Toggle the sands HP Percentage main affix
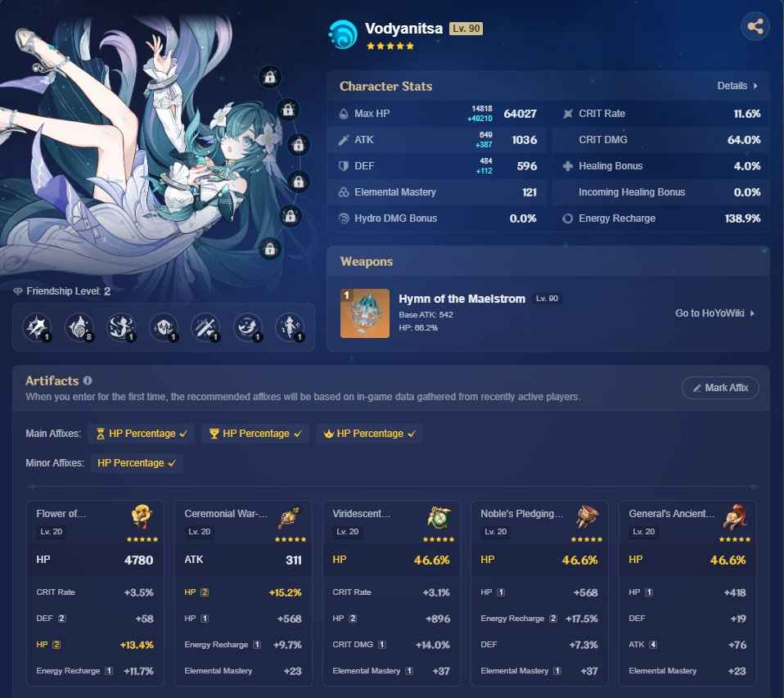Image resolution: width=784 pixels, height=698 pixels. click(142, 434)
